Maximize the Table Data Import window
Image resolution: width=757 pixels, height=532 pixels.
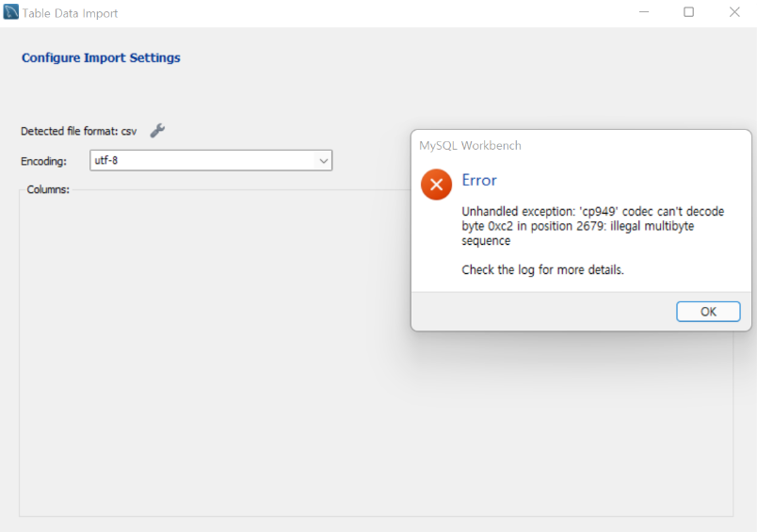click(x=689, y=13)
